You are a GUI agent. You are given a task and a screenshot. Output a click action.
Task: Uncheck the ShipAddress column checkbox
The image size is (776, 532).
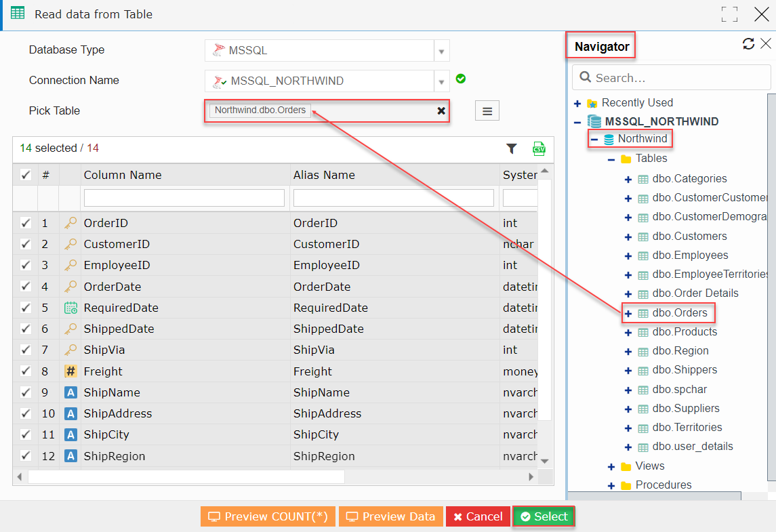tap(25, 413)
